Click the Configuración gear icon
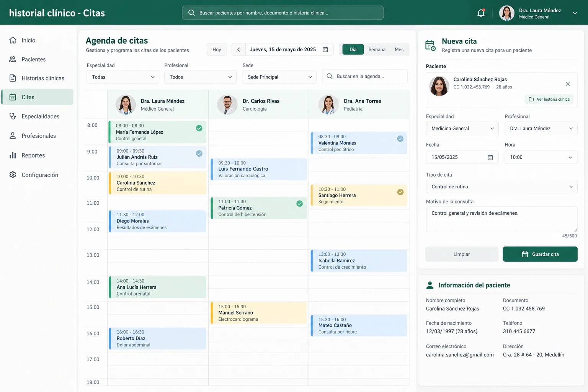588x392 pixels. [x=13, y=175]
